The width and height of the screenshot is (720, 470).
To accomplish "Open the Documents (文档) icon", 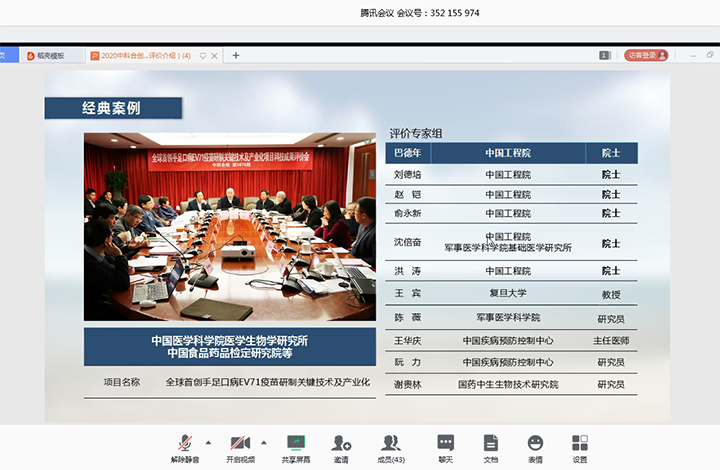I will coord(490,444).
